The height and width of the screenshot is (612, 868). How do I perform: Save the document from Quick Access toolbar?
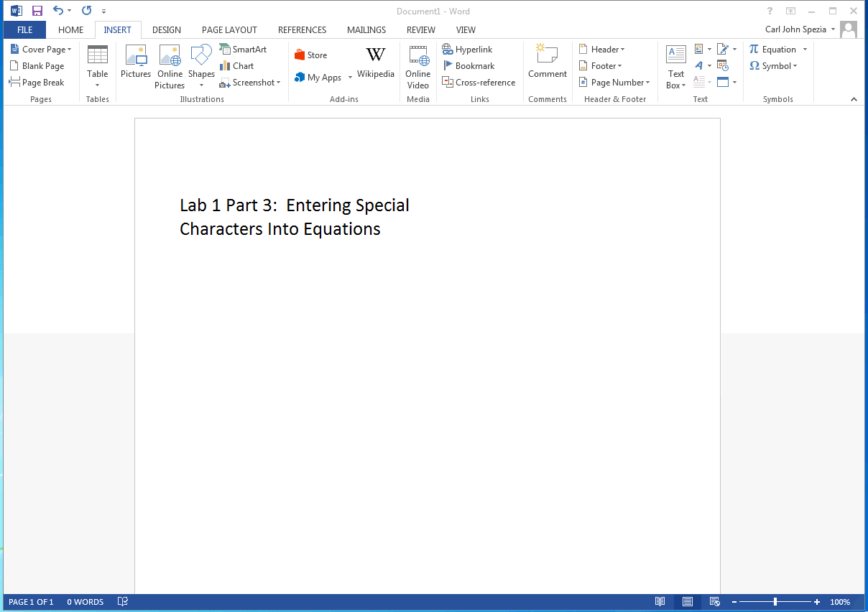pos(37,11)
